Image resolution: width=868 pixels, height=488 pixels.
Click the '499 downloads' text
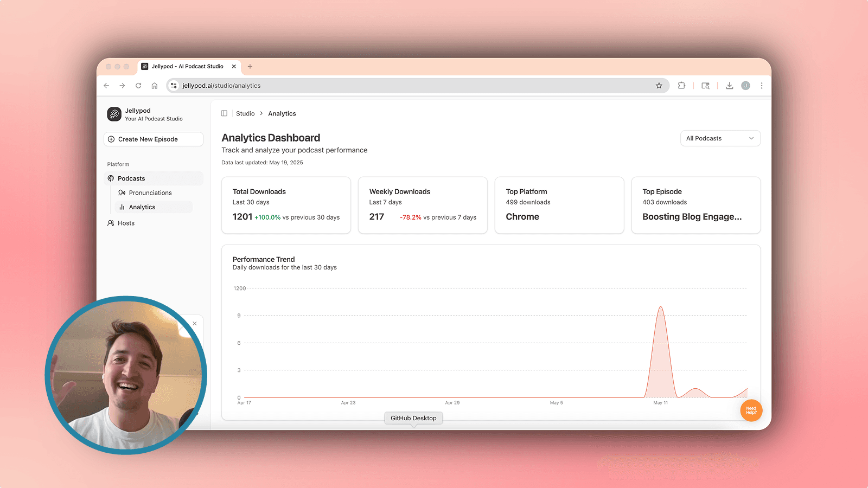(528, 202)
